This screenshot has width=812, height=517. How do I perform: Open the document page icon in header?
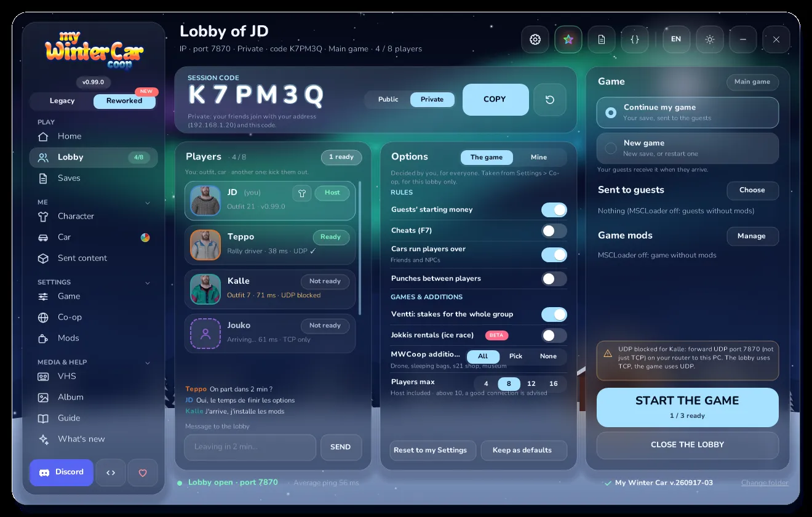(x=602, y=39)
